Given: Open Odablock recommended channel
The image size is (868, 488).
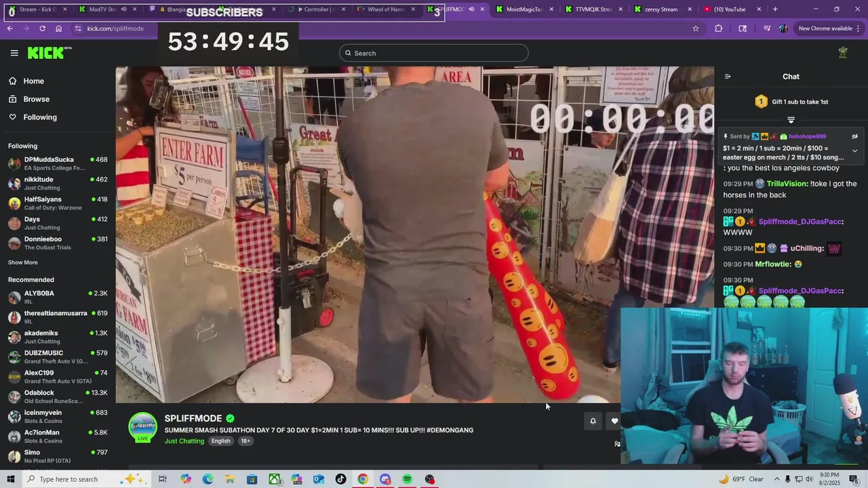Looking at the screenshot, I should pos(58,396).
